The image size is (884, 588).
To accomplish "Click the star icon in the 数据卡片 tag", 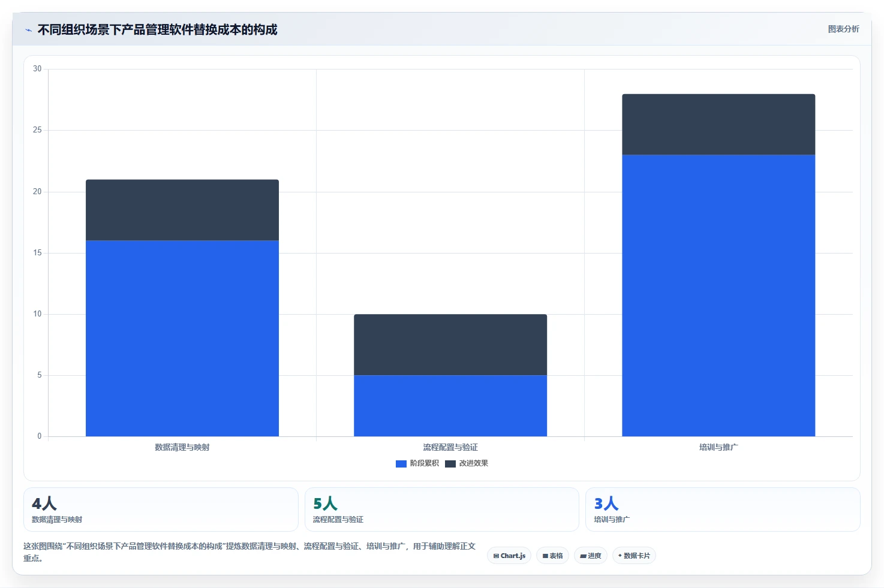I will (620, 556).
